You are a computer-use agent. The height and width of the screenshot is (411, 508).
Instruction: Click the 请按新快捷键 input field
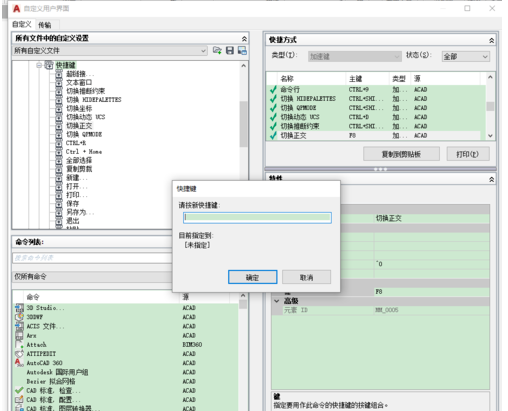257,218
